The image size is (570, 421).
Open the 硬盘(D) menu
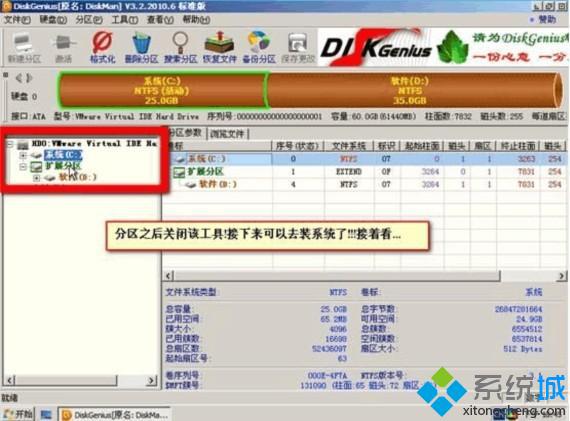coord(53,20)
